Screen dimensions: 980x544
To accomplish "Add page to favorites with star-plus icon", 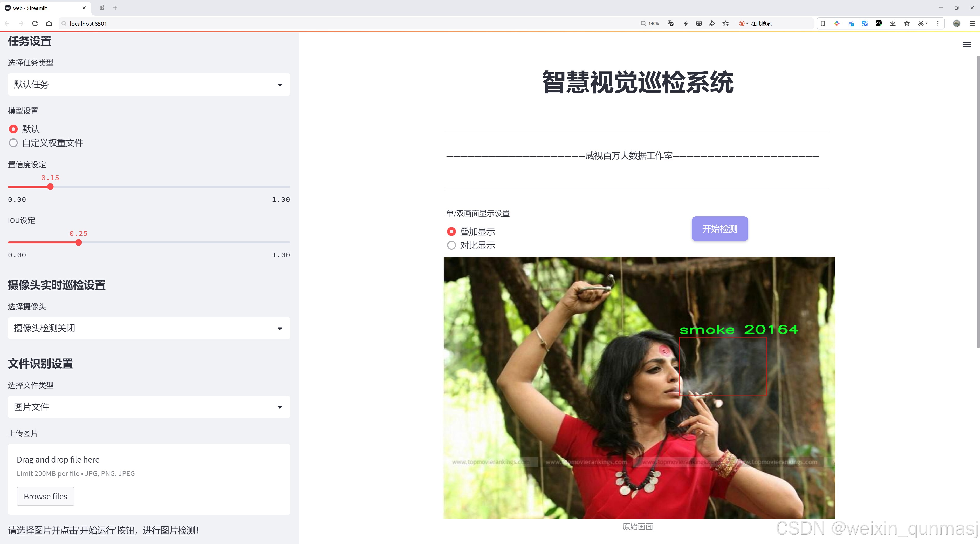I will [x=725, y=24].
